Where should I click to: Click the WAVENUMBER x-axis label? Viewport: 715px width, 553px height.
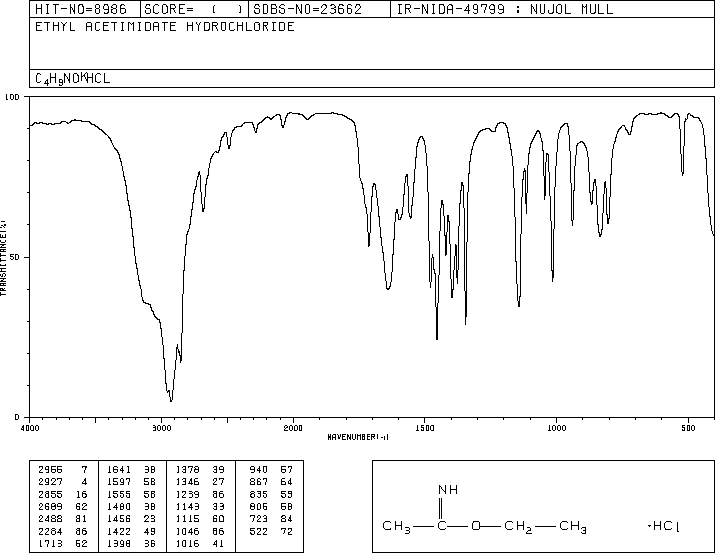point(358,437)
